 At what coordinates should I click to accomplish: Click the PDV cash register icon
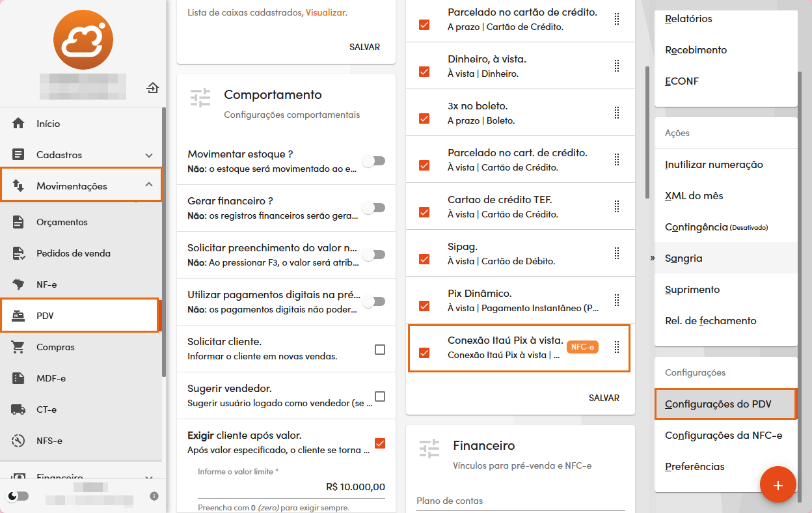pos(18,316)
